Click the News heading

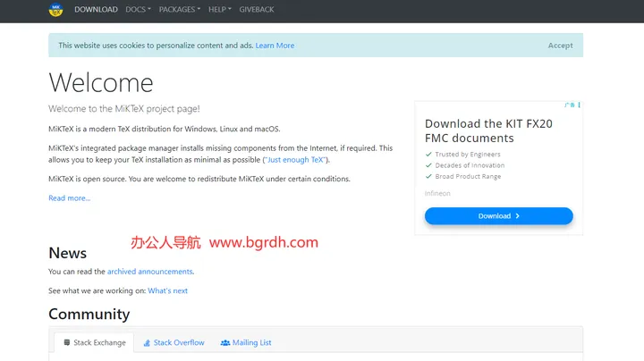pos(68,253)
